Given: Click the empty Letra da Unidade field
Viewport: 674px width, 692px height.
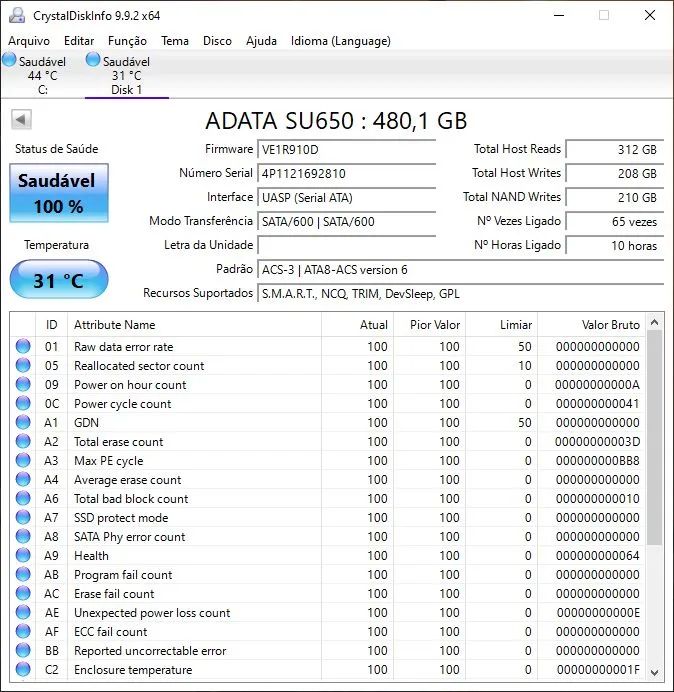Looking at the screenshot, I should [x=346, y=245].
